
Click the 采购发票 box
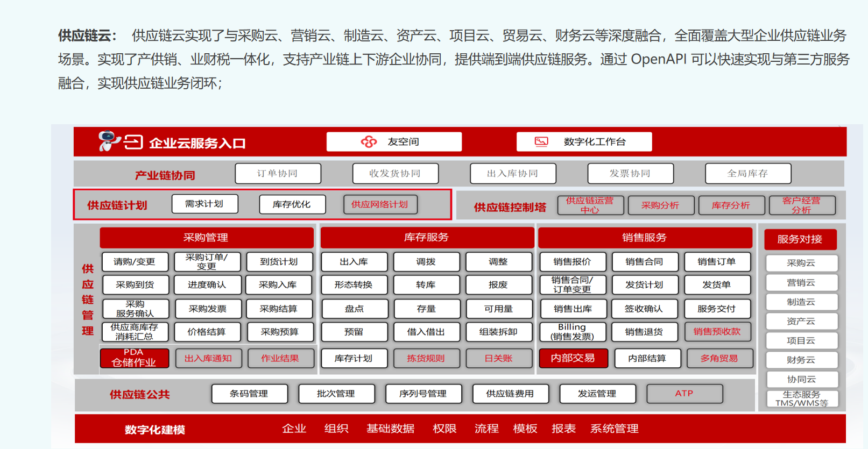[208, 309]
